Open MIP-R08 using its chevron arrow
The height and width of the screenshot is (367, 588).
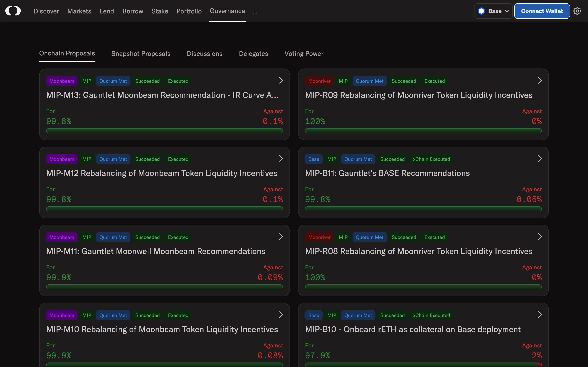point(540,237)
